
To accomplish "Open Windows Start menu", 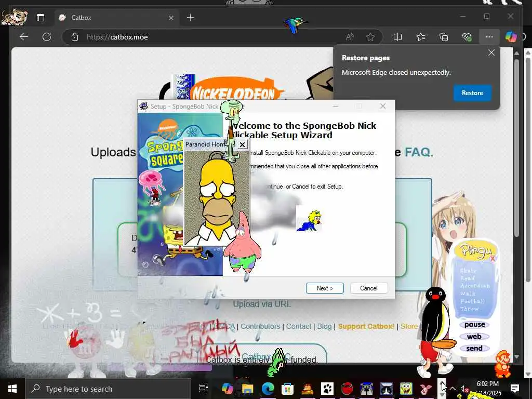I will coord(12,389).
